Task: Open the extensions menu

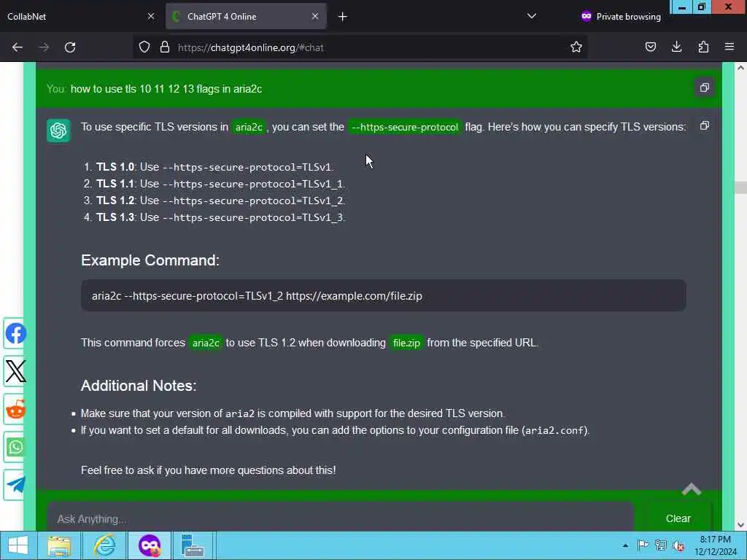Action: point(703,47)
